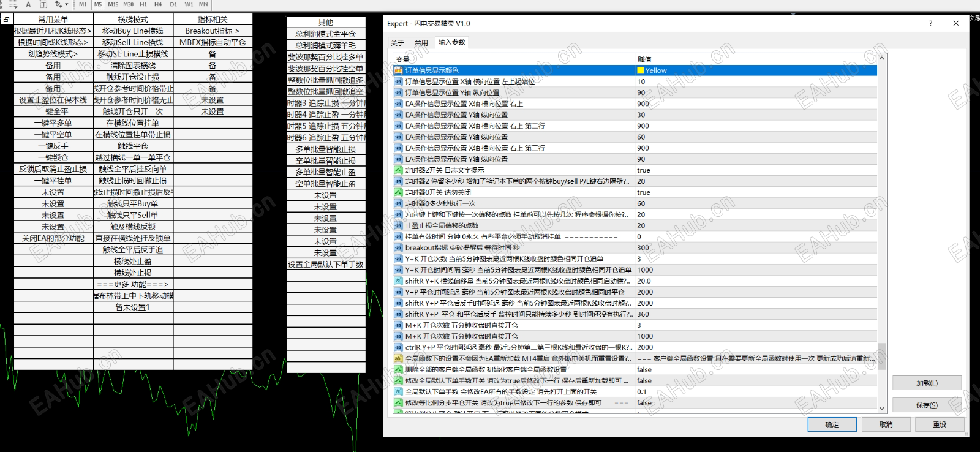Click the MBFX指标自动平仓 panel button
This screenshot has height=452, width=980.
(213, 42)
